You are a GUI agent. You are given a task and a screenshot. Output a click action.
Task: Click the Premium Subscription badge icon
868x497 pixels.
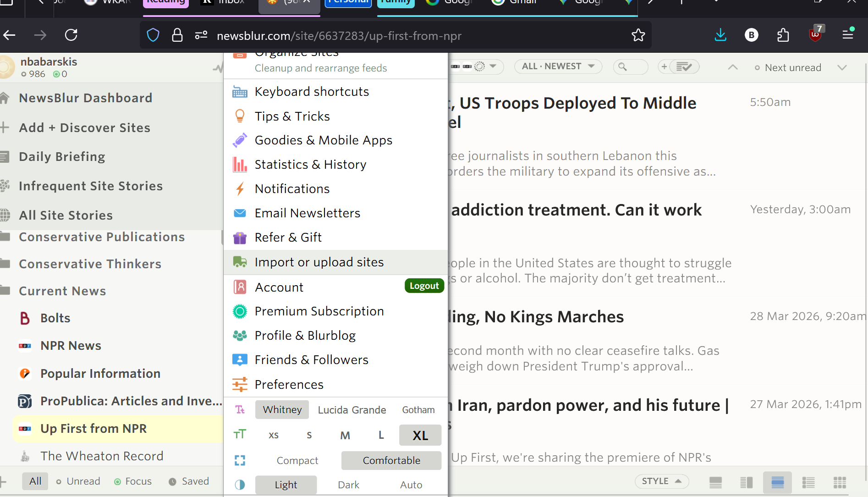(x=240, y=311)
